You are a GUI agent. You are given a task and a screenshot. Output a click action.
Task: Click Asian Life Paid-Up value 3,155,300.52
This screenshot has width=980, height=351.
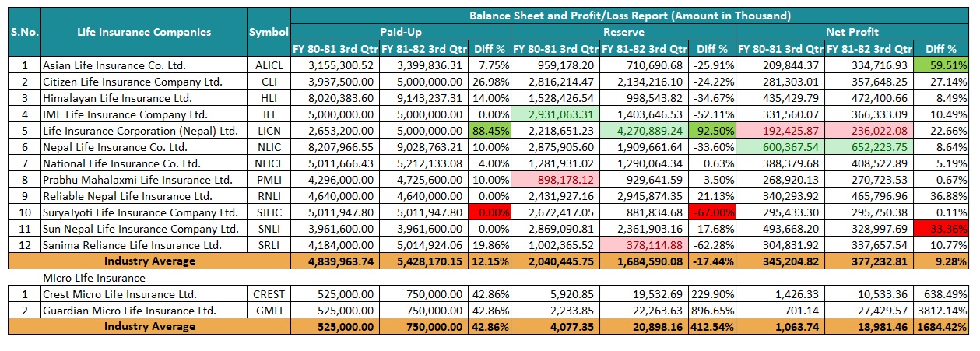334,65
